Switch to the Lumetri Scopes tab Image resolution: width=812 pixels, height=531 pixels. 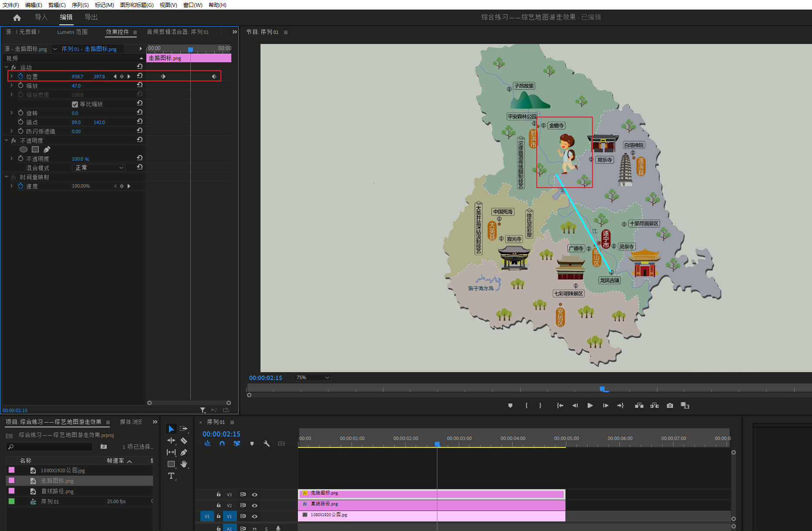point(72,32)
